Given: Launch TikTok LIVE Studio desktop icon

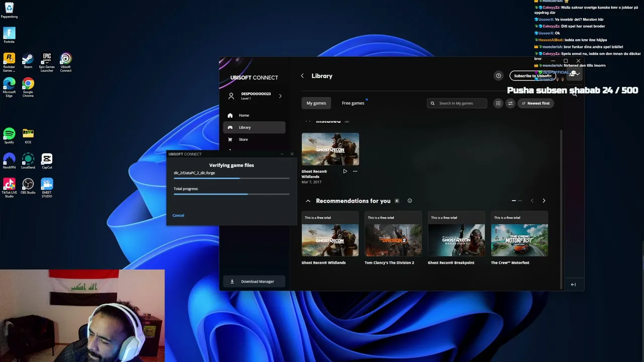Looking at the screenshot, I should (9, 188).
